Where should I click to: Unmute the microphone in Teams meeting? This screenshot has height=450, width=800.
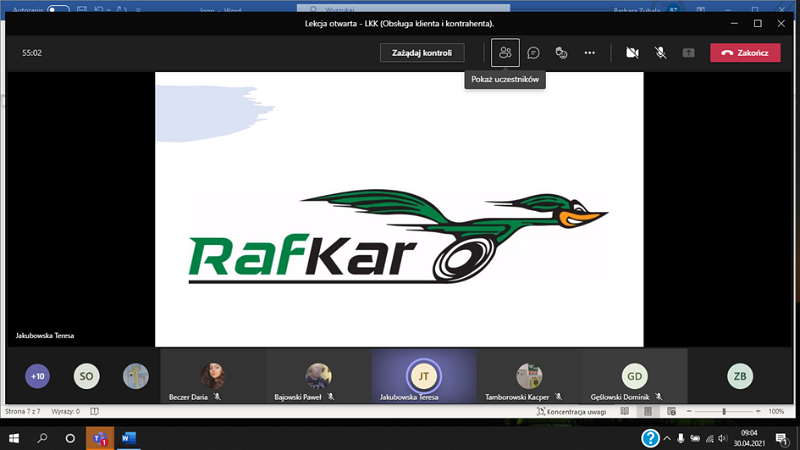click(660, 53)
